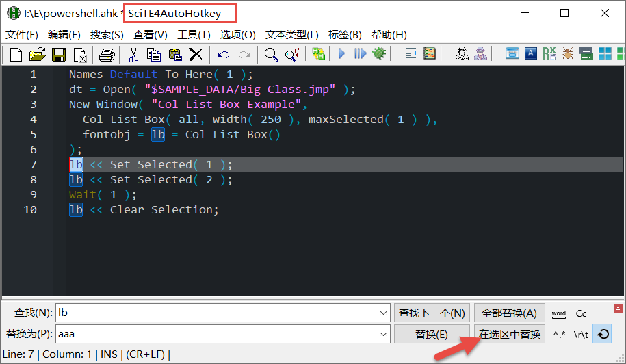Expand the 替换为(P) replace history dropdown
Image resolution: width=626 pixels, height=364 pixels.
coord(383,334)
